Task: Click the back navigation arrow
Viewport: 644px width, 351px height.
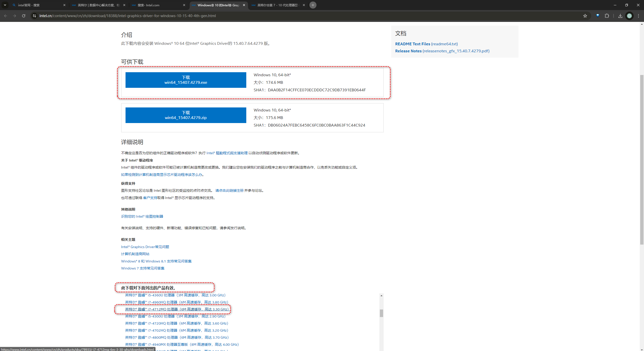Action: (x=6, y=16)
